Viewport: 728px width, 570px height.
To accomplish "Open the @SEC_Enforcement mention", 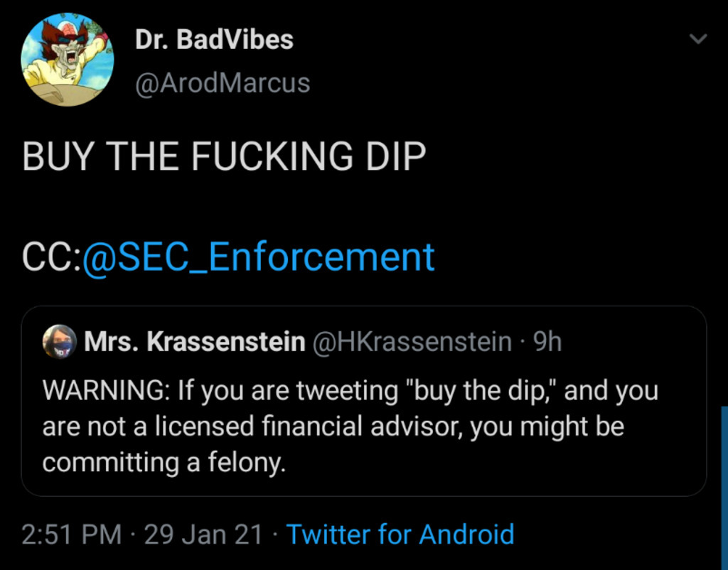I will click(x=259, y=257).
